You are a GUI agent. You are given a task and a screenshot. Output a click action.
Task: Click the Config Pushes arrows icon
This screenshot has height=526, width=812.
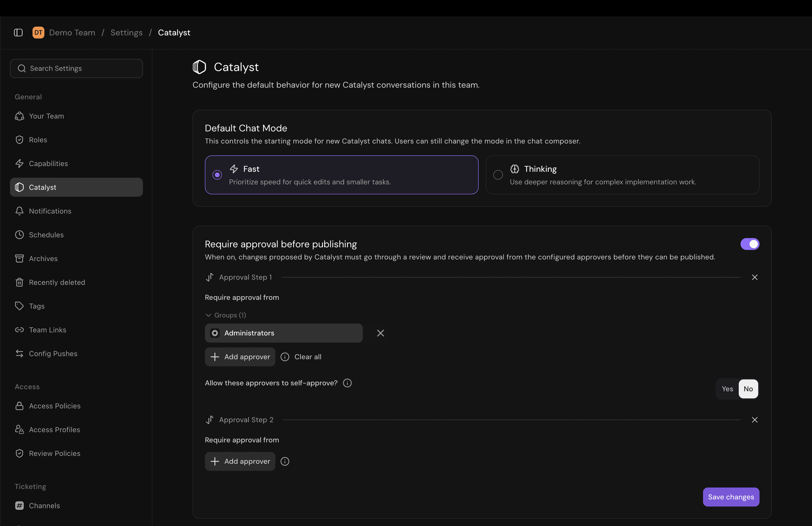pos(19,354)
